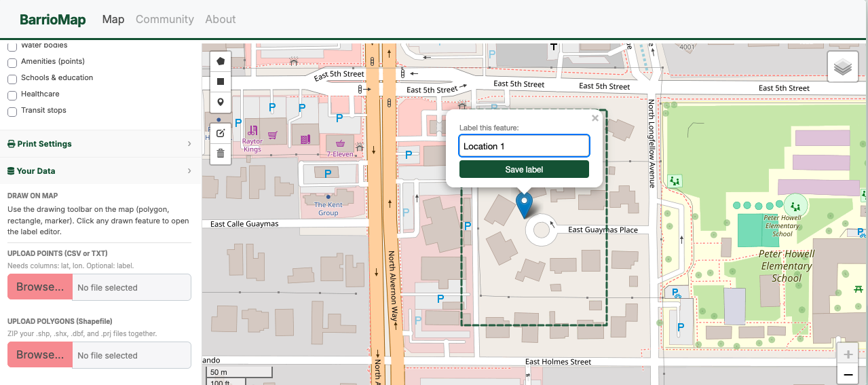Click the Raytor Kings map label

coord(252,145)
